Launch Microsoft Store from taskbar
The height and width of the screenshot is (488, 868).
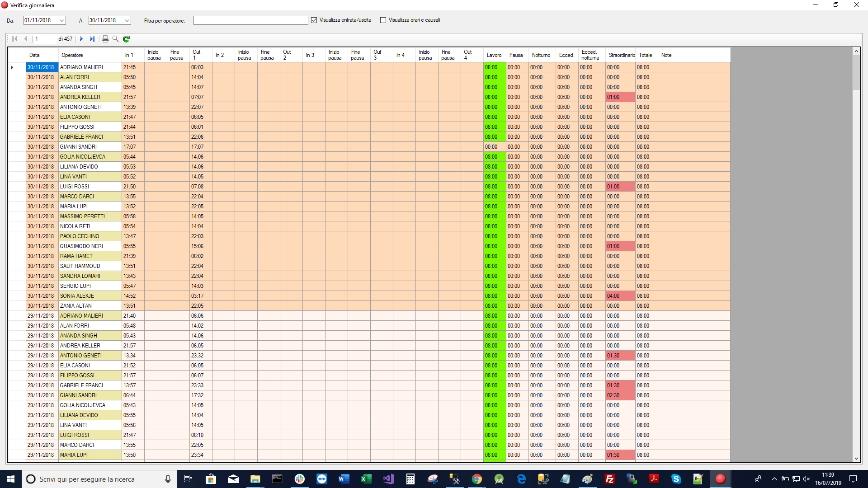(211, 479)
